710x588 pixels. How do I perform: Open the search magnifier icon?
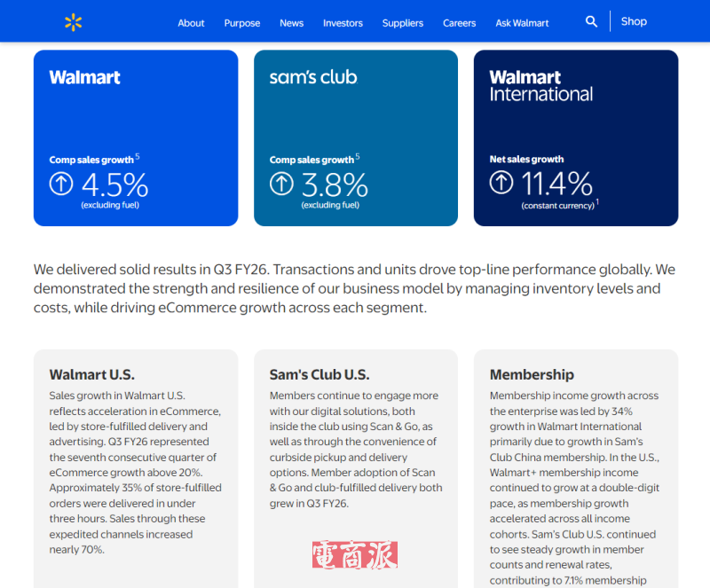point(591,21)
